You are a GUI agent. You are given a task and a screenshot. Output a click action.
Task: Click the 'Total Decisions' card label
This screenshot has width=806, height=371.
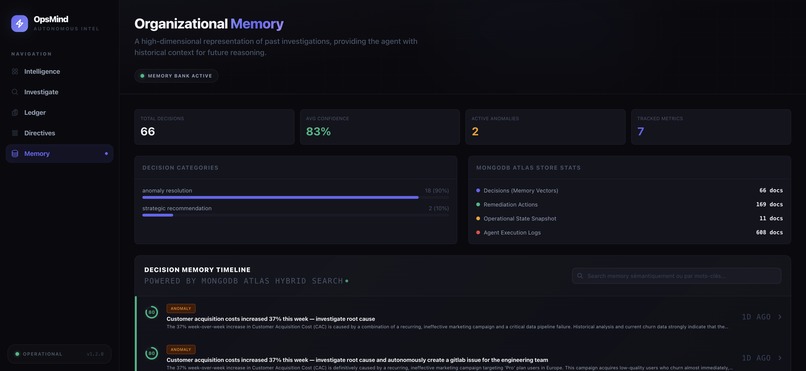pyautogui.click(x=162, y=119)
